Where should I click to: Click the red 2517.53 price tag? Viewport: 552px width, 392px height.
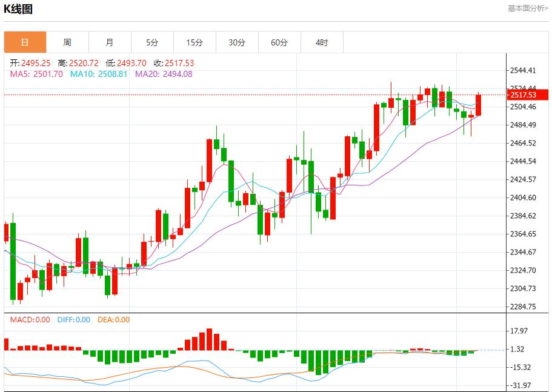click(x=526, y=95)
